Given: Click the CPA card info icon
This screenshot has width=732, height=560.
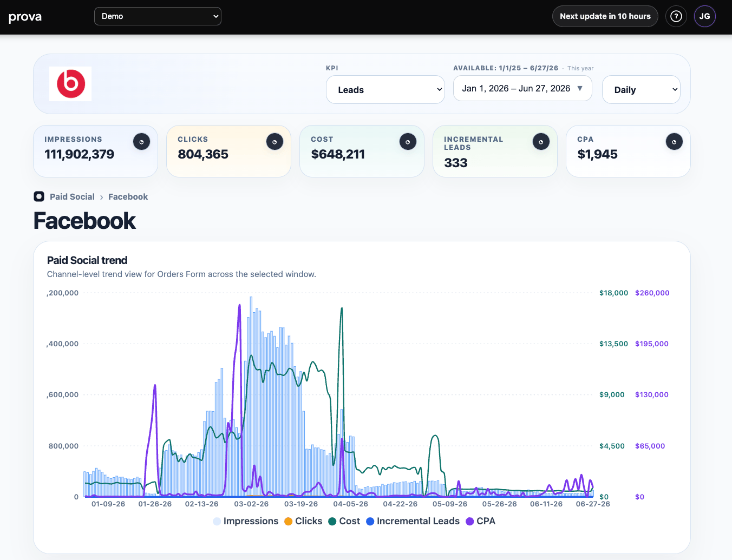Looking at the screenshot, I should pyautogui.click(x=674, y=142).
